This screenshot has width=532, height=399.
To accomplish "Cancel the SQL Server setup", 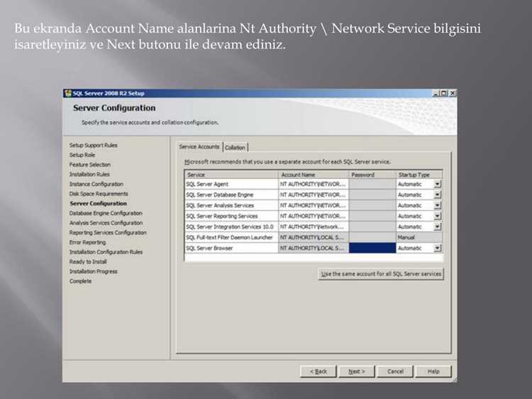I will [395, 371].
